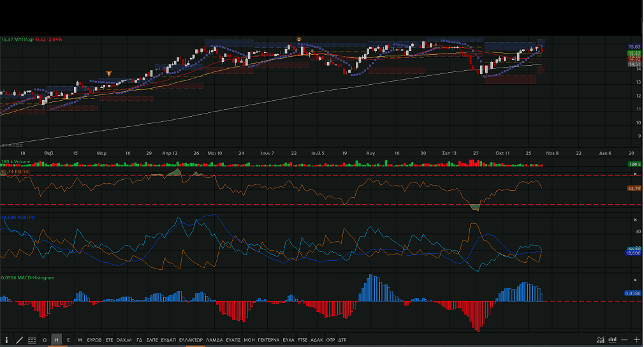
Task: Click the 180 k Volume label
Action: pos(15,162)
